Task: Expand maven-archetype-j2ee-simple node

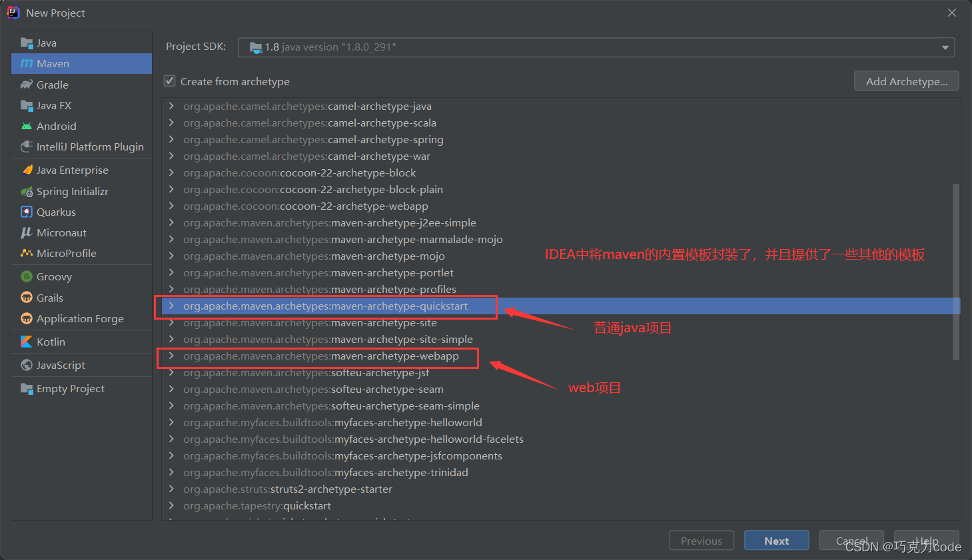Action: [x=171, y=222]
